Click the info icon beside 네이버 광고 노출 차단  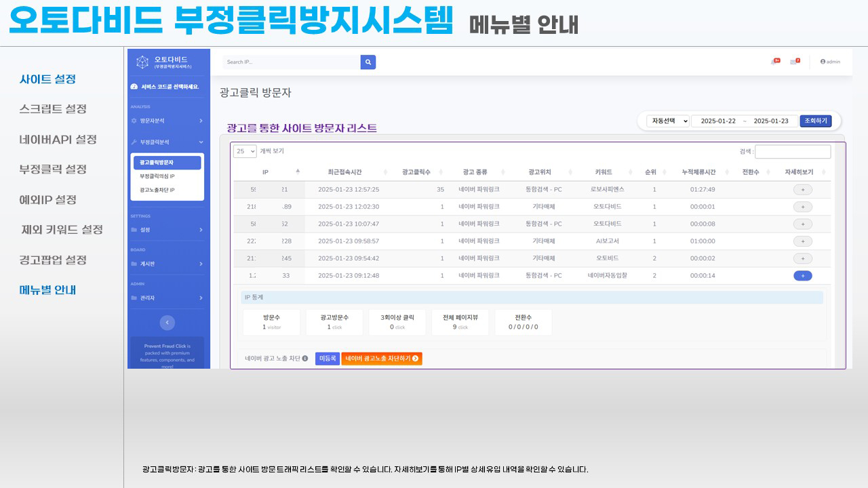(x=305, y=359)
